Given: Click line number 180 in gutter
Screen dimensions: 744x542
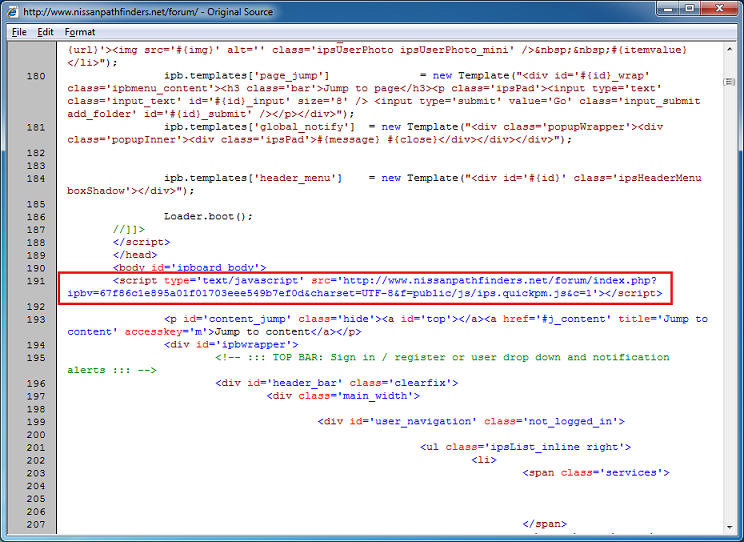Looking at the screenshot, I should click(36, 76).
